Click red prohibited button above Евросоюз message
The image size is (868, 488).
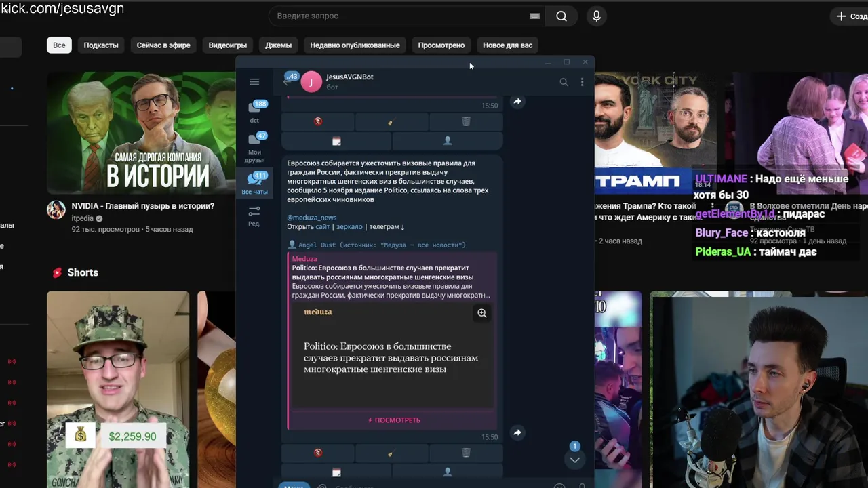click(x=317, y=121)
